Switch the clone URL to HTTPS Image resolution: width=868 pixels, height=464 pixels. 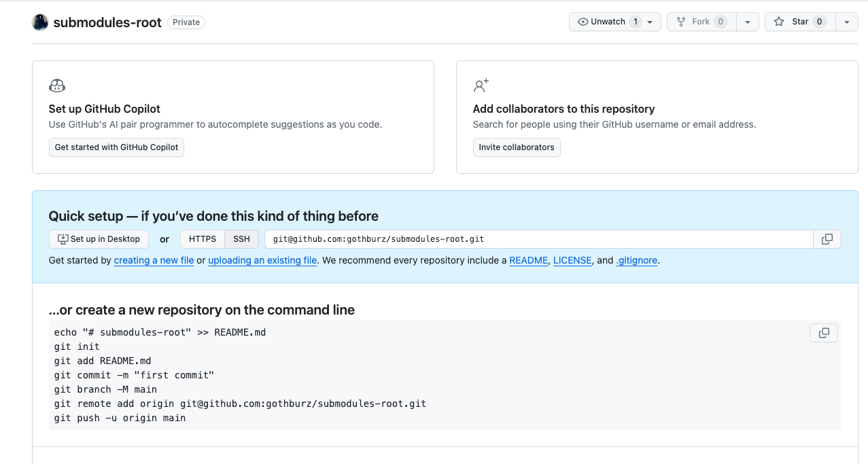[201, 238]
